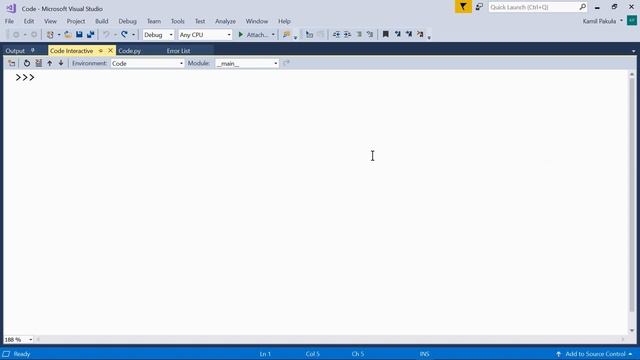Click the Uncomment Selection icon
The width and height of the screenshot is (640, 360).
370,35
